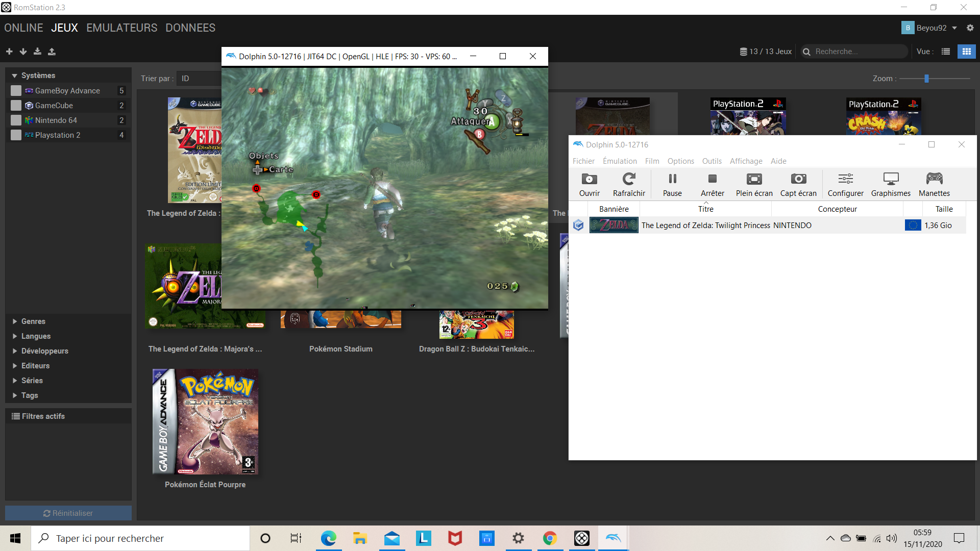Click the Windows taskbar search box
Screen dimensions: 980x551
click(140, 538)
